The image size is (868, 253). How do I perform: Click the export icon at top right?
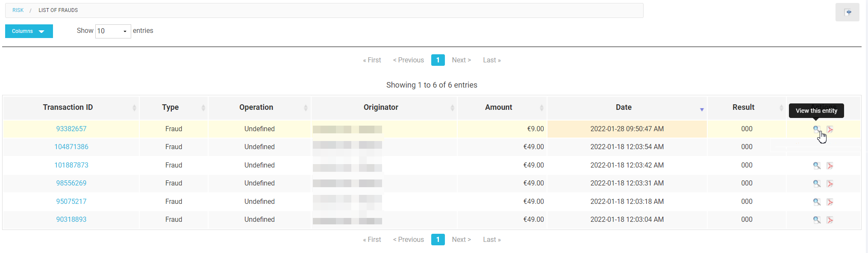click(847, 12)
